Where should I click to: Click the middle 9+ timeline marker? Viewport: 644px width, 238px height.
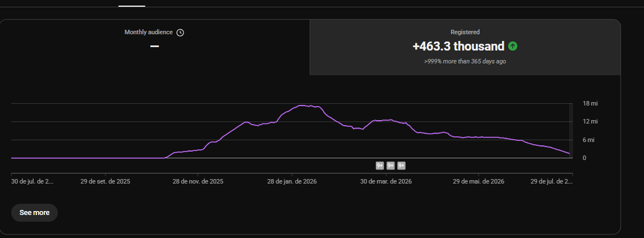point(390,166)
